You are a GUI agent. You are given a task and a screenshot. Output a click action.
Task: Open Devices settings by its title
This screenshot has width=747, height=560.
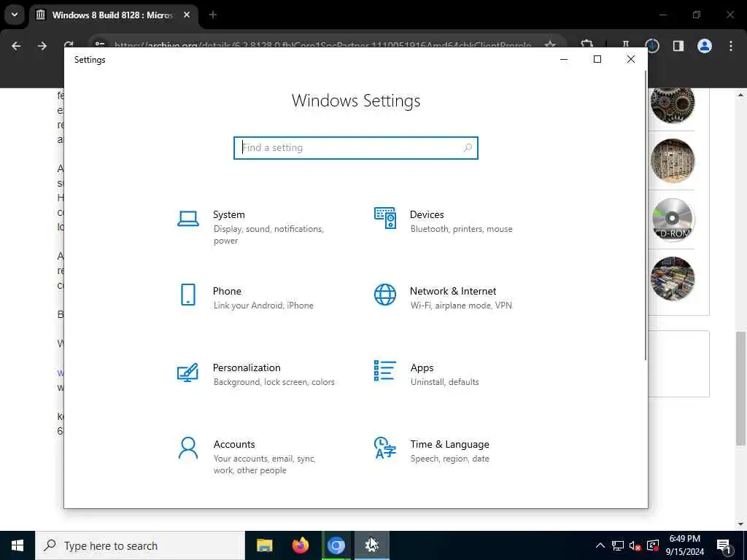tap(427, 215)
